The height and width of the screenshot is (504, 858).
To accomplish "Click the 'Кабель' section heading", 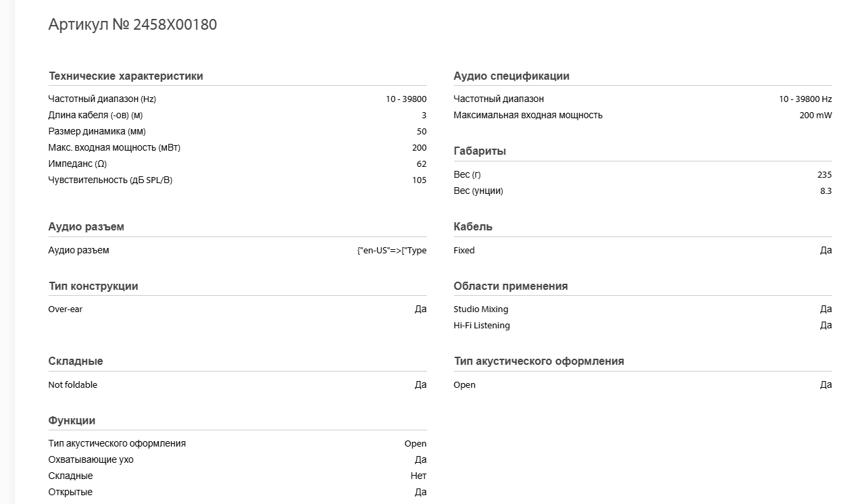I will click(473, 227).
